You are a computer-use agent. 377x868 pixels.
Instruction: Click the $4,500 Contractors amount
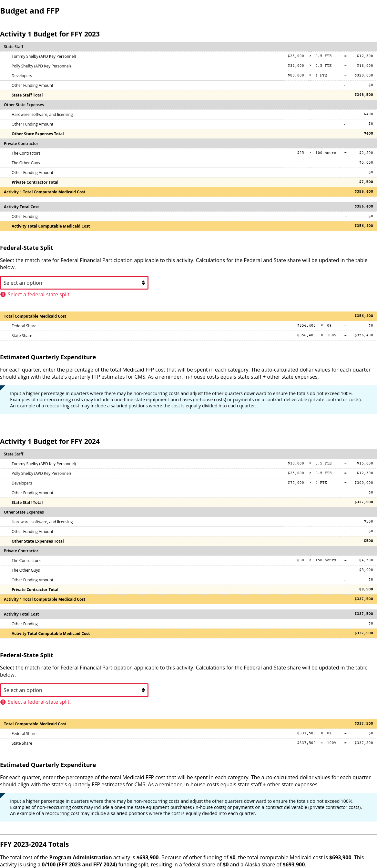point(366,560)
